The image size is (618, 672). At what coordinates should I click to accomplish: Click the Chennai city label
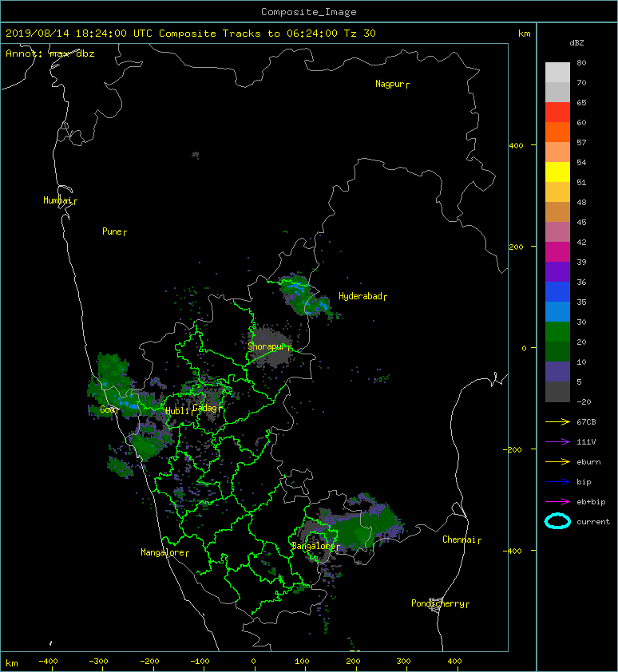pos(459,540)
